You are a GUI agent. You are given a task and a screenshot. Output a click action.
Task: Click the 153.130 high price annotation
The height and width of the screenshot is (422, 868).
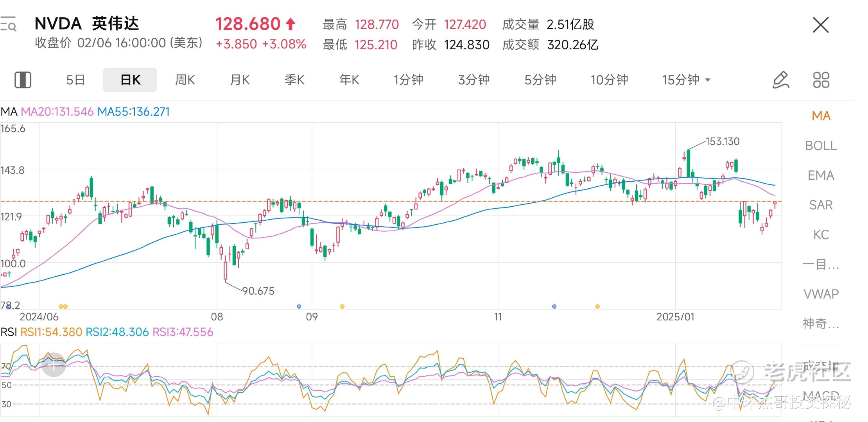[x=722, y=141]
